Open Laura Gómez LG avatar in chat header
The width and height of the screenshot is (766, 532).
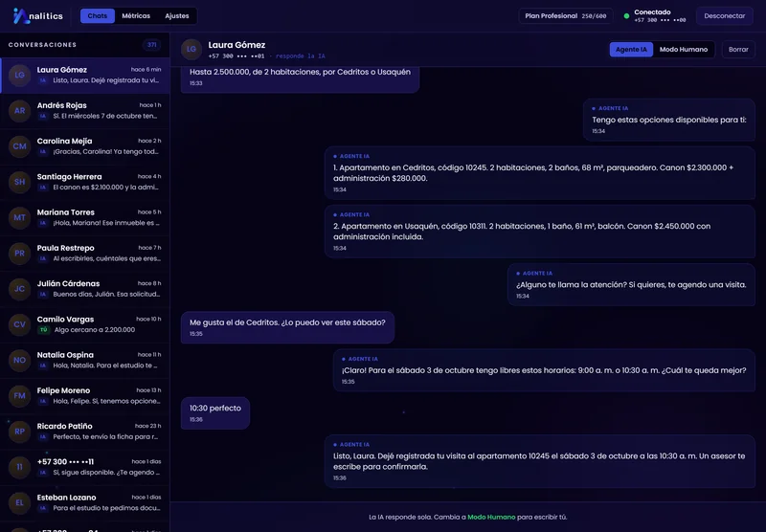tap(191, 50)
